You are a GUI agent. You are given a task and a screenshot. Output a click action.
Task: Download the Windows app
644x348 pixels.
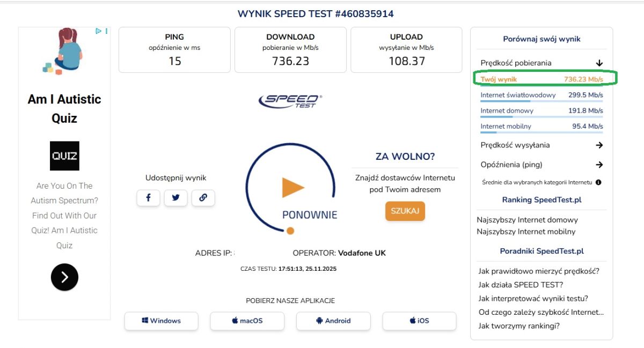(162, 321)
